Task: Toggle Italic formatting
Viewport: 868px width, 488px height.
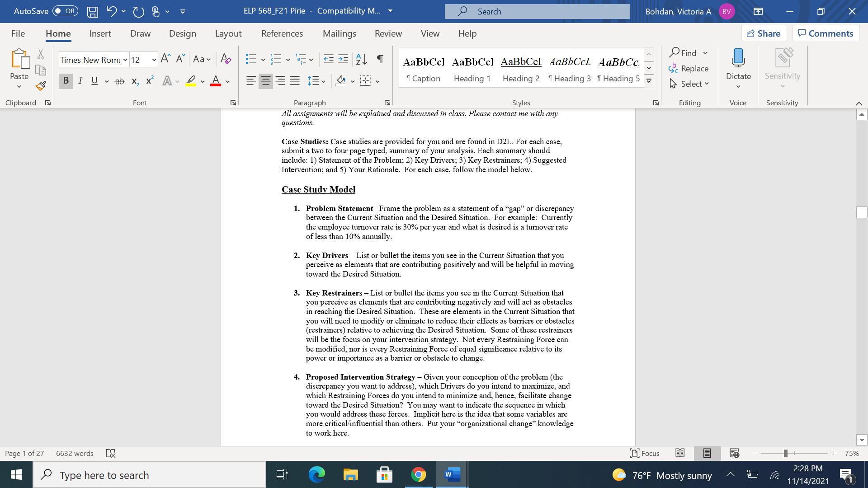Action: pos(80,81)
